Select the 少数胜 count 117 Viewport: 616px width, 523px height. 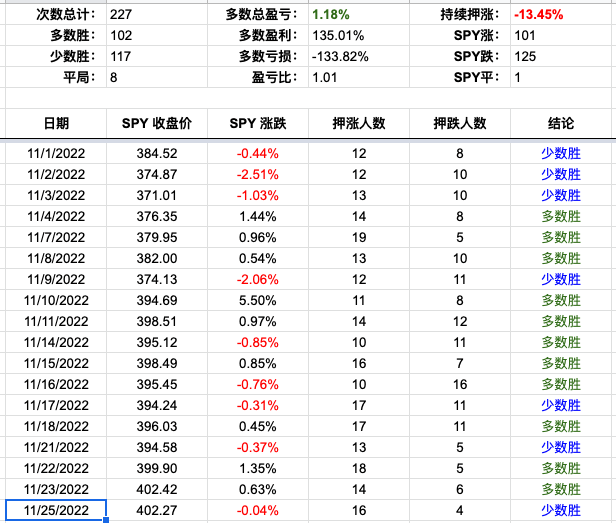point(157,56)
